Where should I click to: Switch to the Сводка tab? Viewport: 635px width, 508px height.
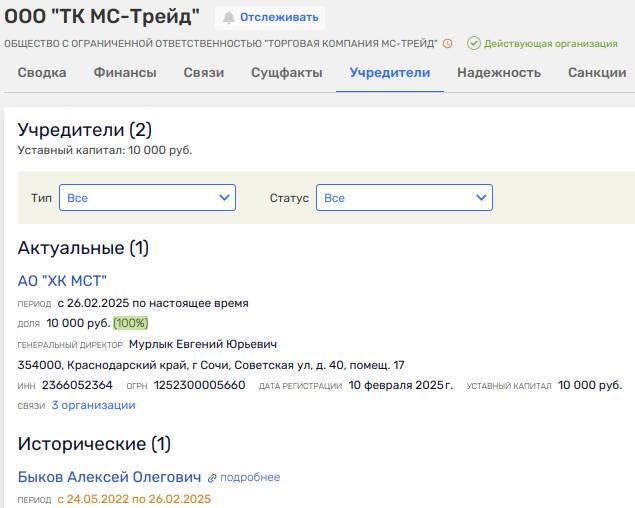pyautogui.click(x=42, y=73)
